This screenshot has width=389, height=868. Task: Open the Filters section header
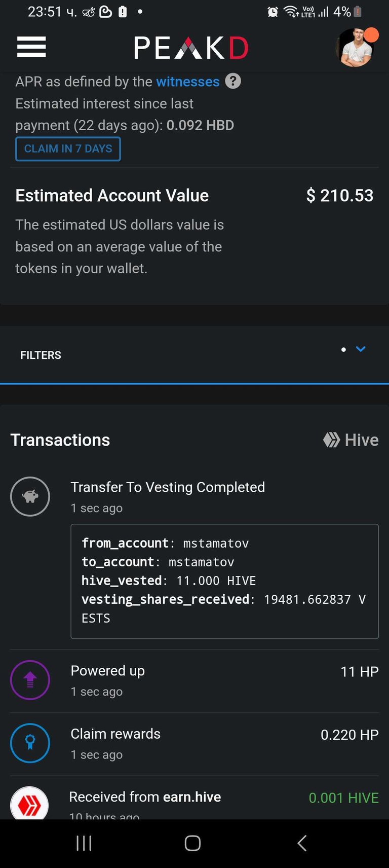click(194, 355)
